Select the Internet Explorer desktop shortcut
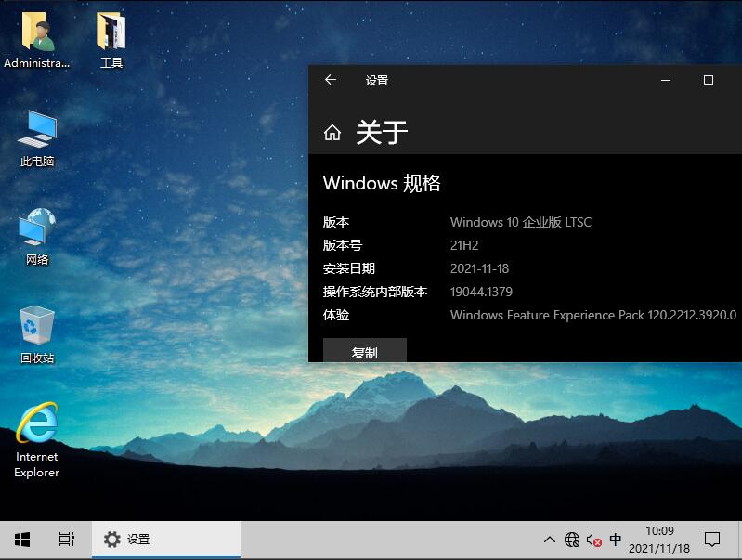The height and width of the screenshot is (560, 742). coord(37,425)
